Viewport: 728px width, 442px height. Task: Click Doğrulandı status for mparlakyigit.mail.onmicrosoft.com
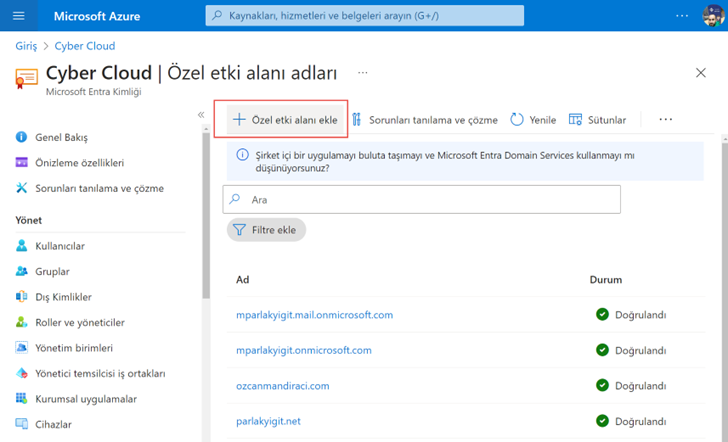640,315
